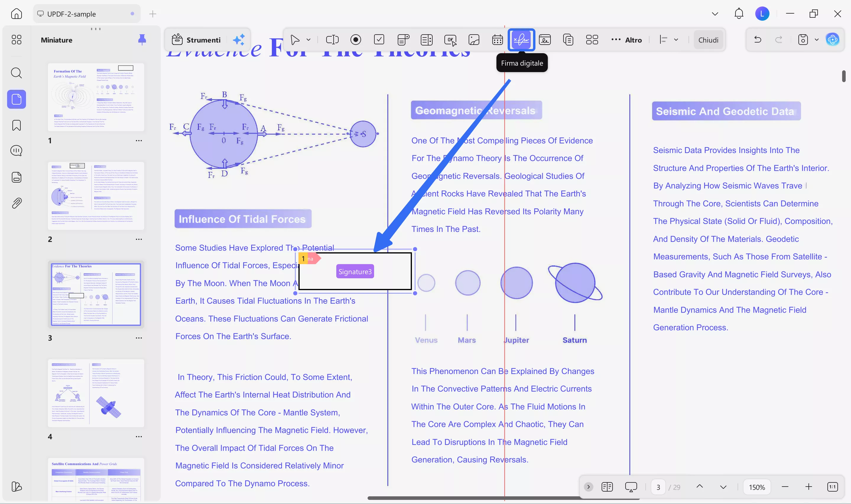This screenshot has height=504, width=851.
Task: Toggle the actual size 1:1 button
Action: [x=832, y=487]
